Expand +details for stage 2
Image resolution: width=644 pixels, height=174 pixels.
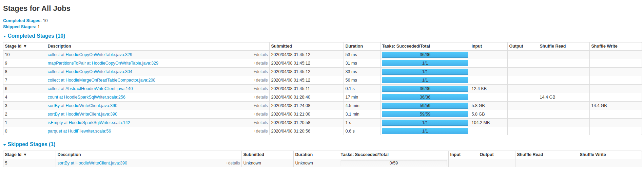260,114
